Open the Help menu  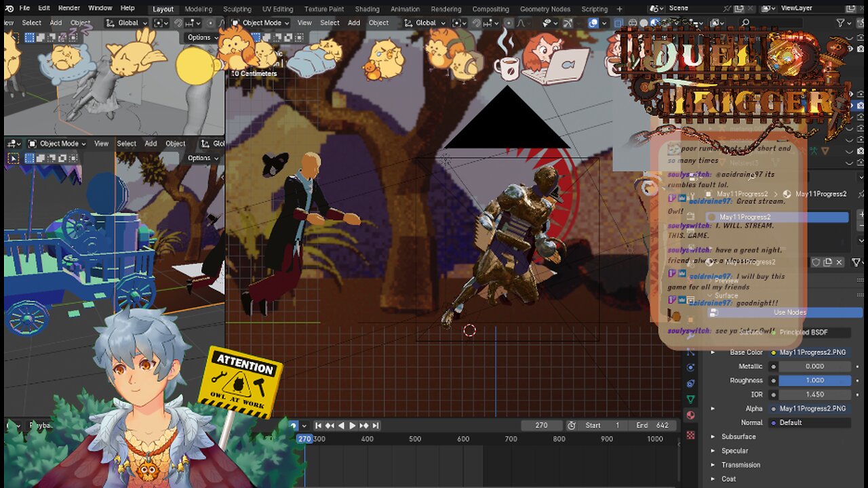click(x=127, y=8)
